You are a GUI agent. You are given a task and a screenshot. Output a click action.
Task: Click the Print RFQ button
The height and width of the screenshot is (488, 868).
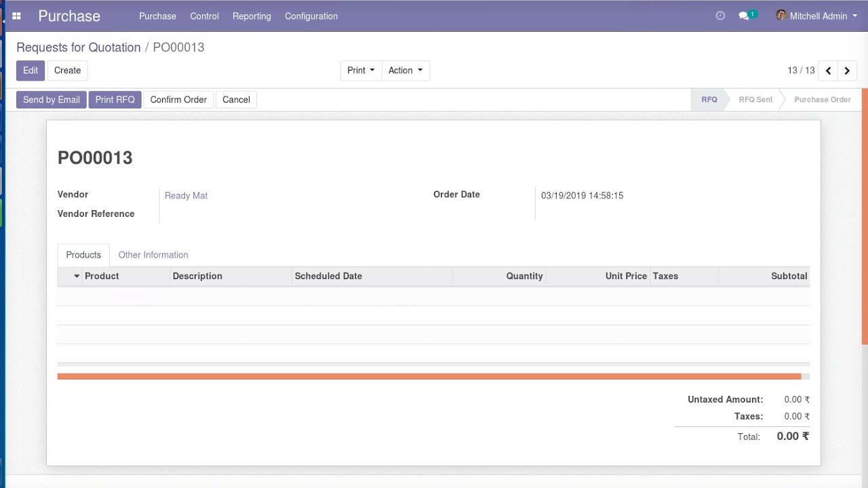115,100
